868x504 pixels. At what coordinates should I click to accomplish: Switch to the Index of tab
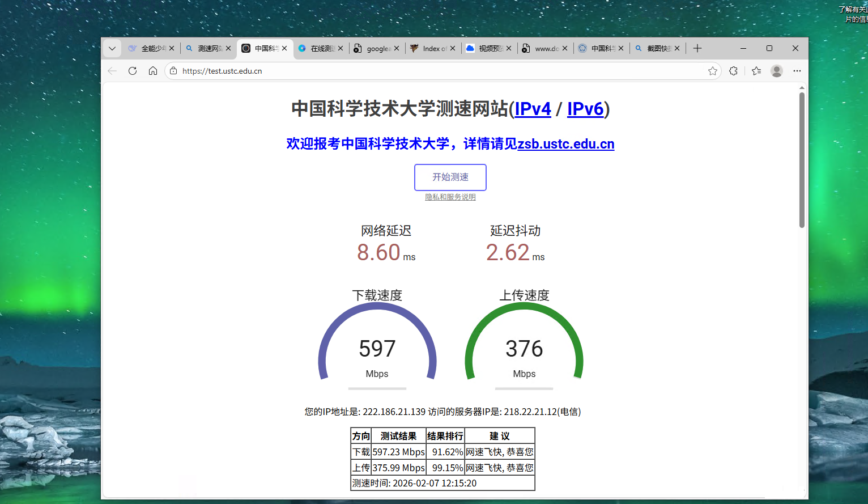pos(429,49)
